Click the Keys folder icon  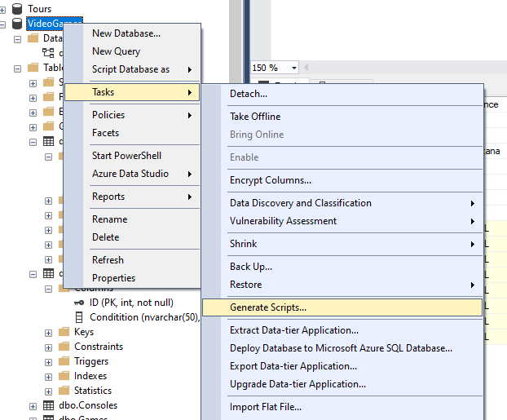point(64,332)
